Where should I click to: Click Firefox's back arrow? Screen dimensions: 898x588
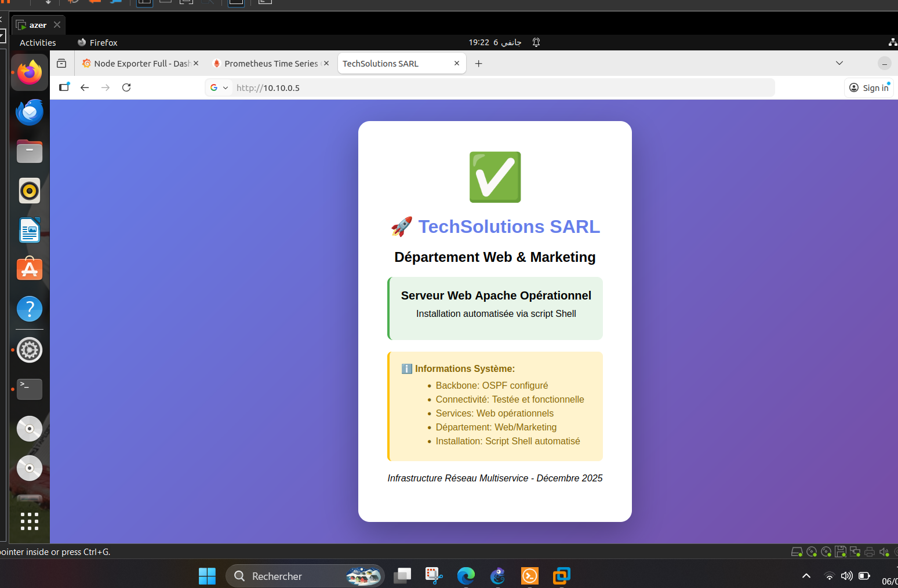(85, 87)
